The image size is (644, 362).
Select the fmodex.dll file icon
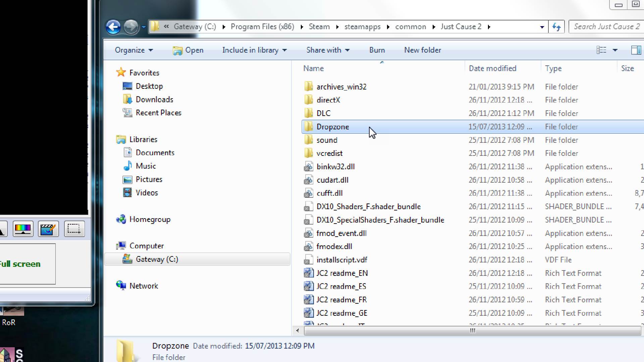[x=308, y=247]
